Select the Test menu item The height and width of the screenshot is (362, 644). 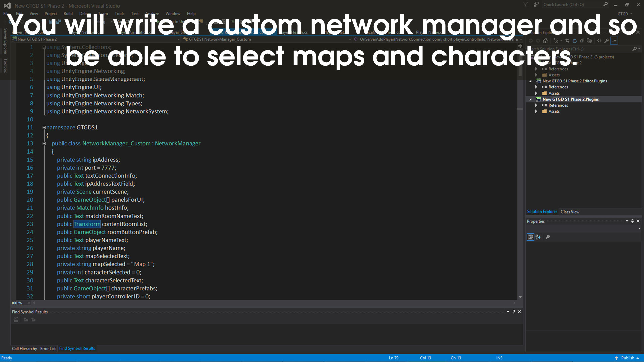[135, 13]
